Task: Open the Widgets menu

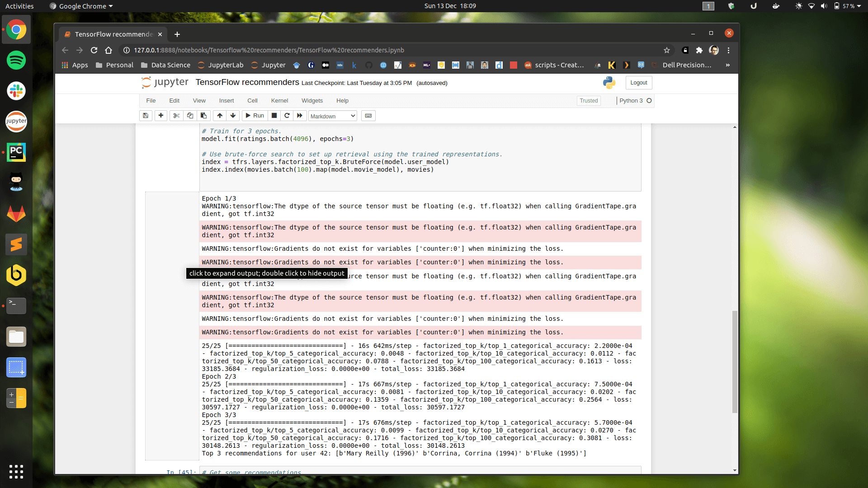Action: pyautogui.click(x=312, y=101)
